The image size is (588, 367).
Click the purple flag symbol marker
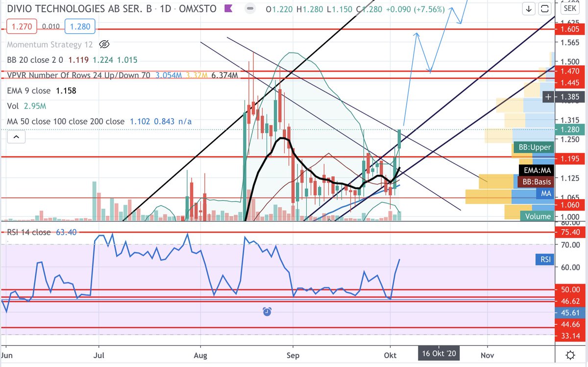(228, 9)
